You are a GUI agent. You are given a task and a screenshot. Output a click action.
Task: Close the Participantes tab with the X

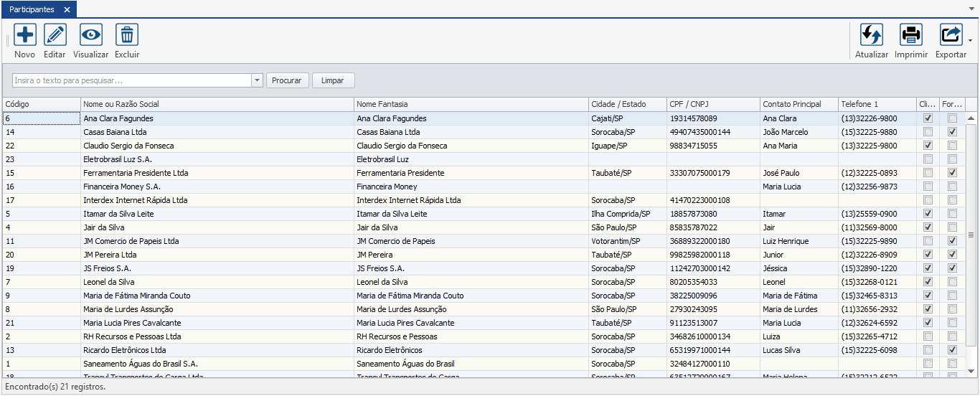click(x=67, y=9)
